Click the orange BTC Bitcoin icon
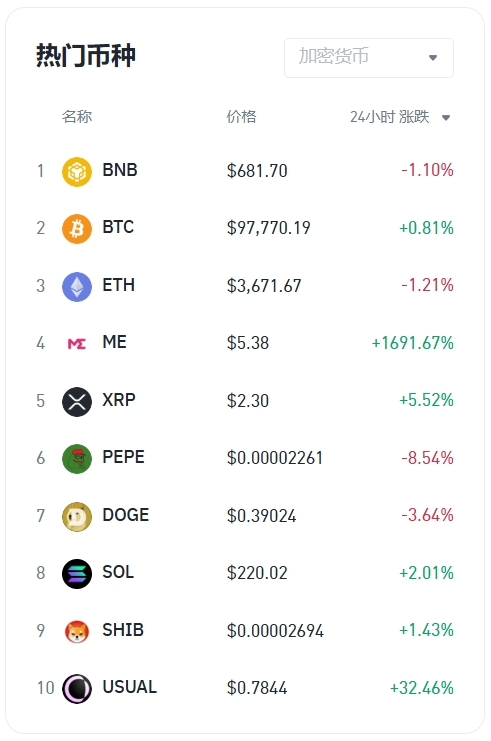Viewport: 491px width, 741px height. (x=77, y=229)
